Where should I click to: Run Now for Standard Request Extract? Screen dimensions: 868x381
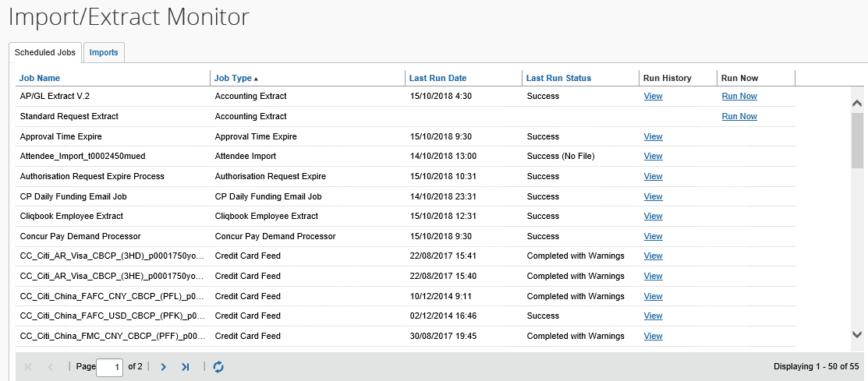739,116
